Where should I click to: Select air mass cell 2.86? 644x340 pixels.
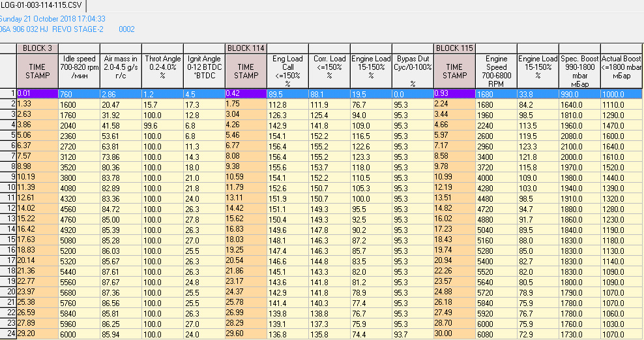[121, 94]
